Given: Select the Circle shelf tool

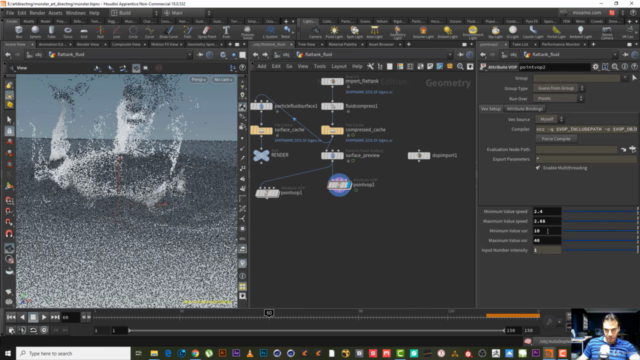Looking at the screenshot, I should [133, 31].
